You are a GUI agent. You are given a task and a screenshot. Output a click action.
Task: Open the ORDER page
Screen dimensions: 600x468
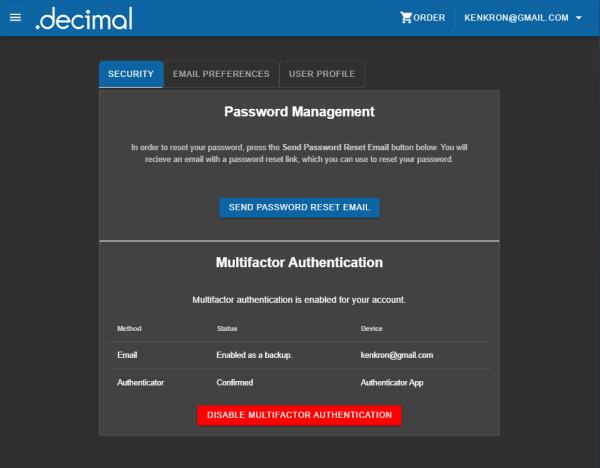click(x=423, y=18)
